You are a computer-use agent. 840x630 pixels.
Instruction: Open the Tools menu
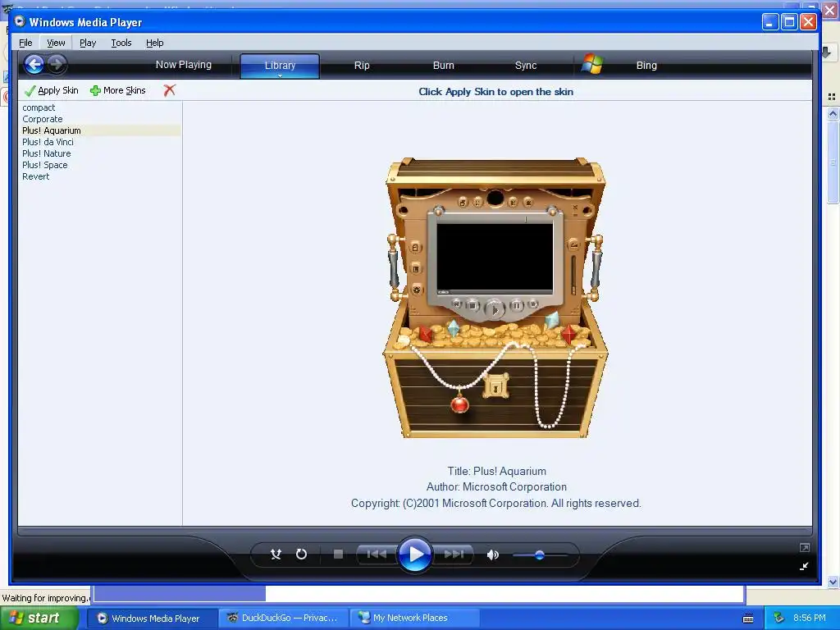[121, 43]
